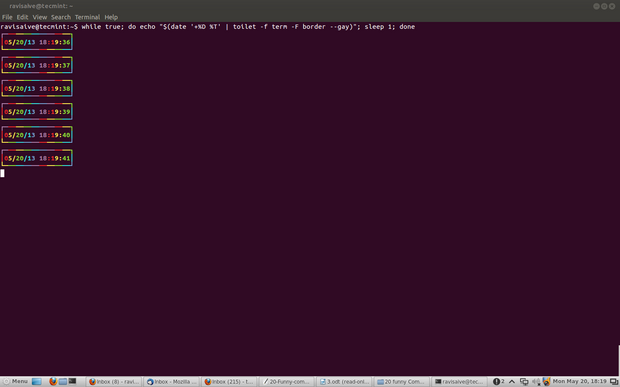Screen dimensions: 620x387
Task: Click the update notification icon showing 2
Action: 498,381
